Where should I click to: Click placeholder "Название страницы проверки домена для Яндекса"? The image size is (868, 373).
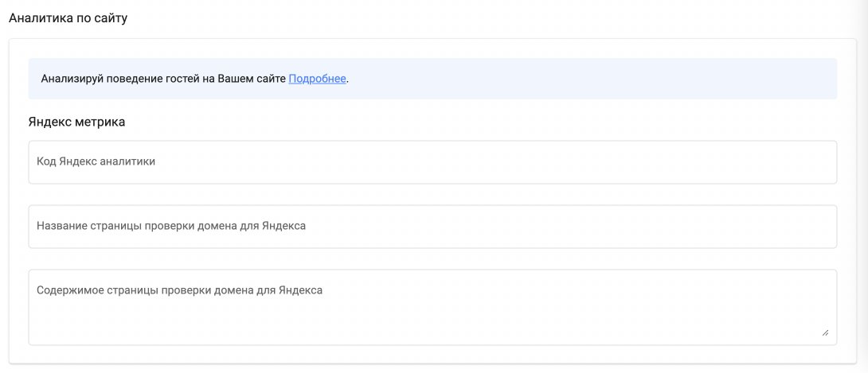point(171,226)
